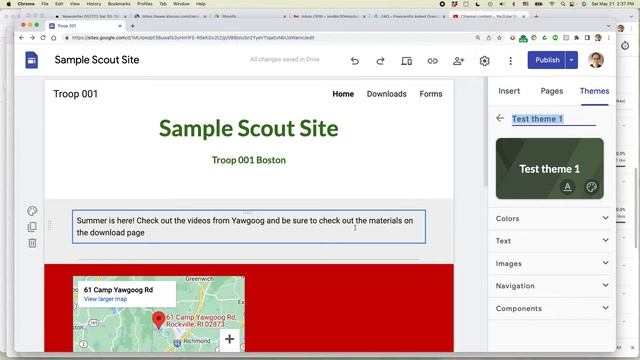Image resolution: width=640 pixels, height=360 pixels.
Task: Switch to the Insert tab
Action: point(509,91)
